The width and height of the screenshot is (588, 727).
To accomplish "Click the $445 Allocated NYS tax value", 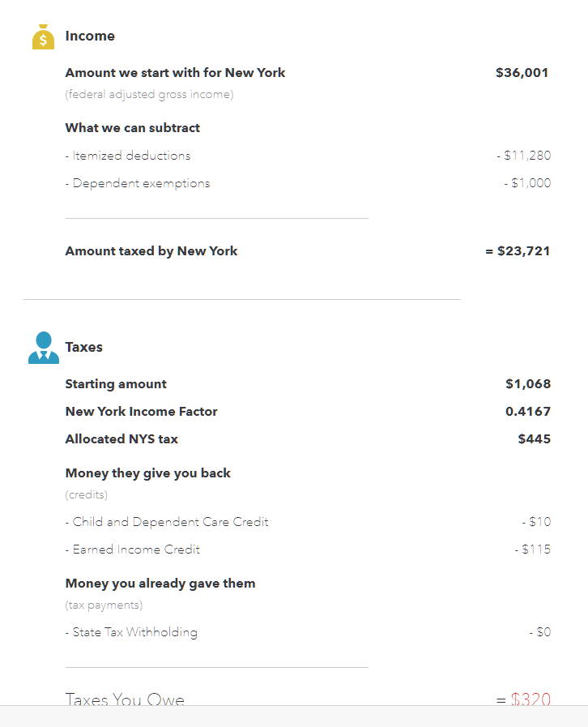I will [535, 439].
